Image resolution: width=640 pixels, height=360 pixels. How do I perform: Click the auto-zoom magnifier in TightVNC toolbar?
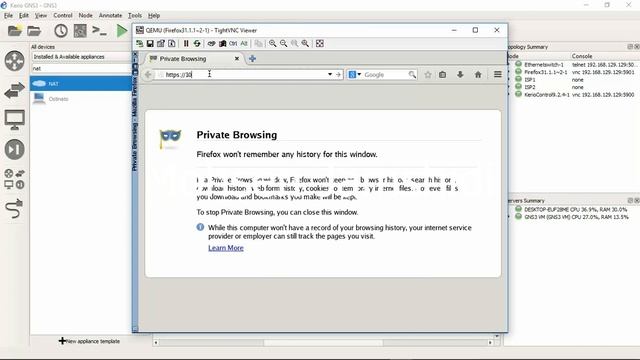point(305,43)
